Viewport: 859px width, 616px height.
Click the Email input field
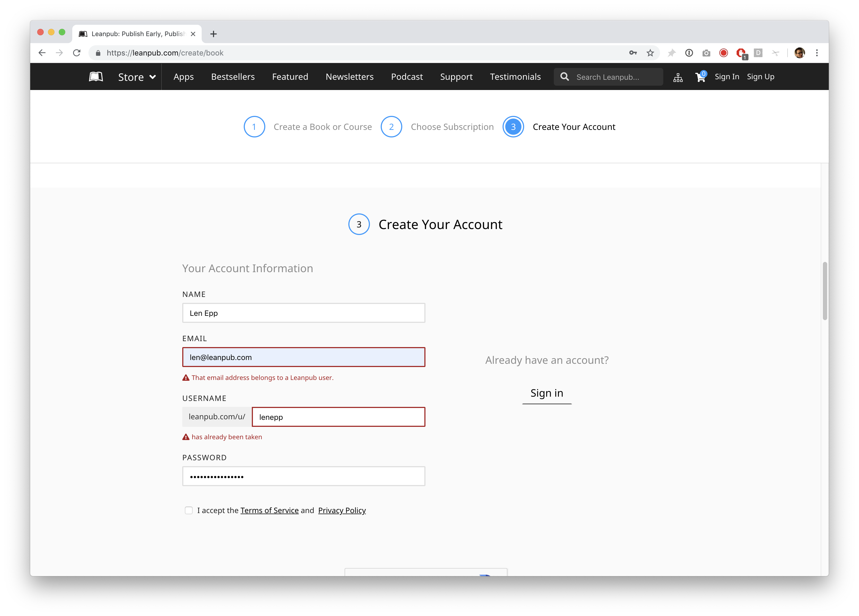(x=303, y=357)
